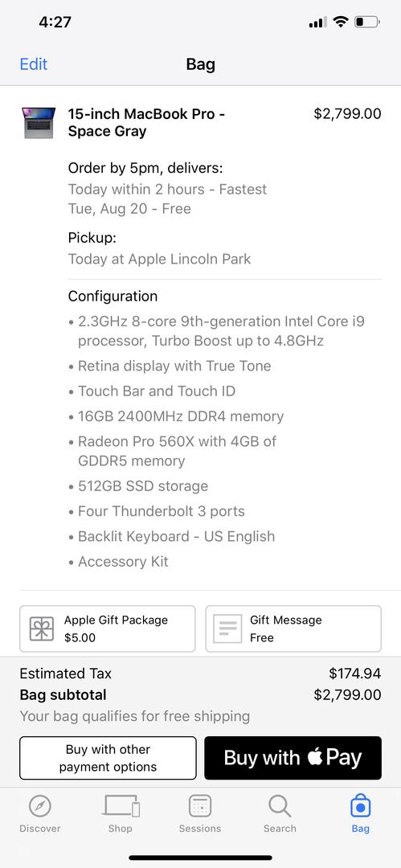Tap the gift box icon
The width and height of the screenshot is (401, 868).
coord(42,628)
